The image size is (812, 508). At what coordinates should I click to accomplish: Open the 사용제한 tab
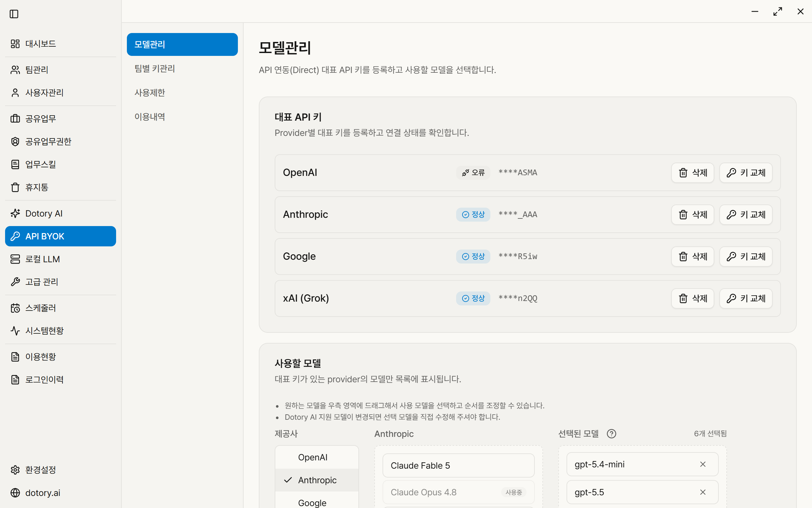click(x=182, y=92)
